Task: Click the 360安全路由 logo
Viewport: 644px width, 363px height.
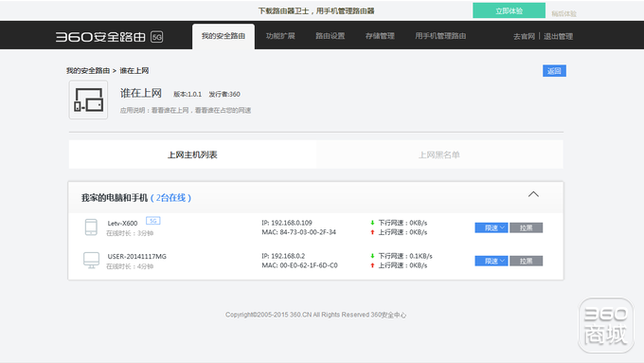Action: [x=100, y=37]
